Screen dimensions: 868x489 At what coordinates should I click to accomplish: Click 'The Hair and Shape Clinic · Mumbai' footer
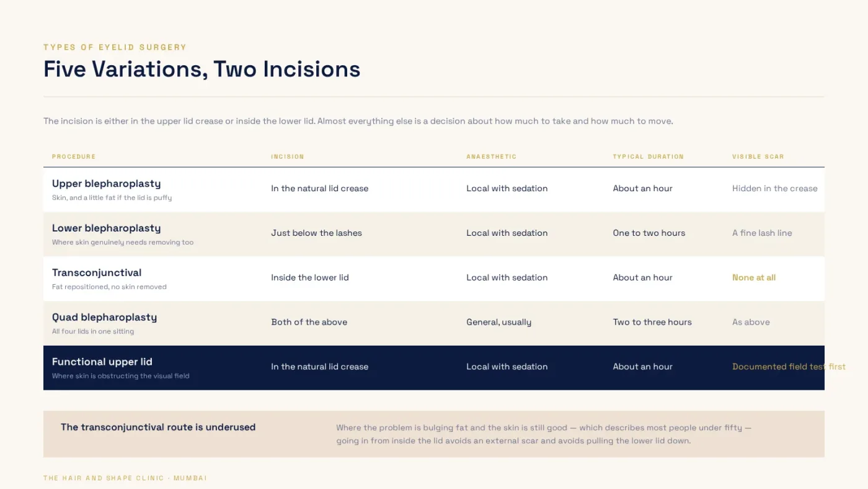pyautogui.click(x=125, y=478)
